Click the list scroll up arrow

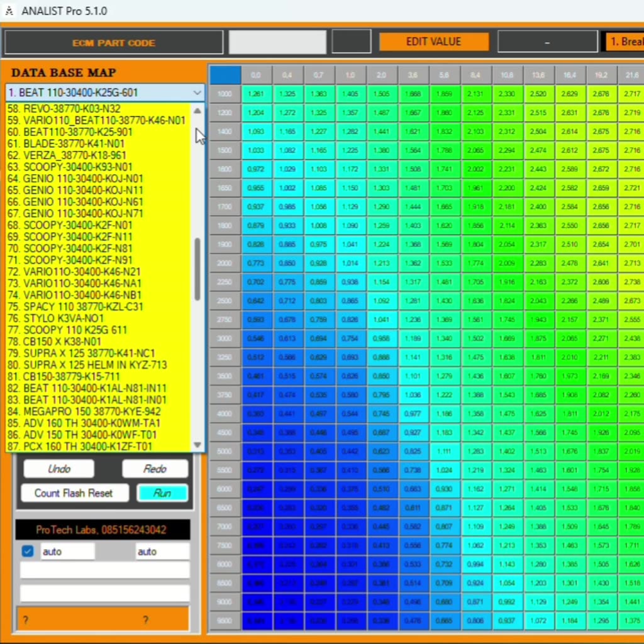pos(197,111)
